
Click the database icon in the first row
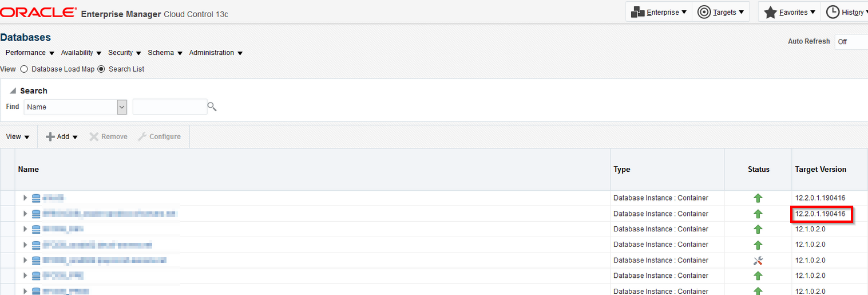tap(36, 198)
